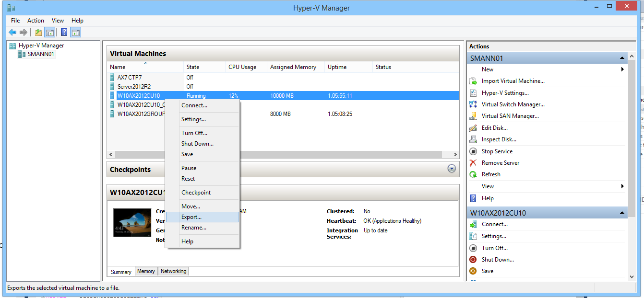Image resolution: width=644 pixels, height=298 pixels.
Task: Choose Shut Down from the context menu
Action: click(x=202, y=144)
